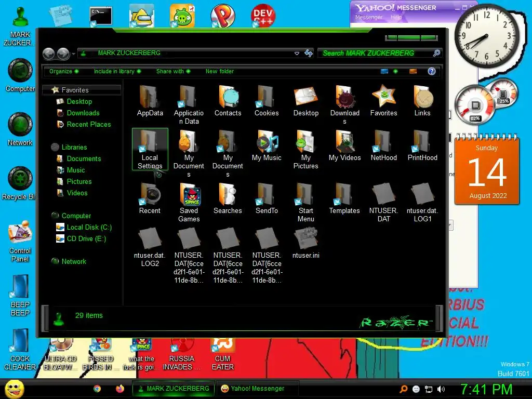
Task: Toggle the preview pane icon
Action: click(x=413, y=71)
